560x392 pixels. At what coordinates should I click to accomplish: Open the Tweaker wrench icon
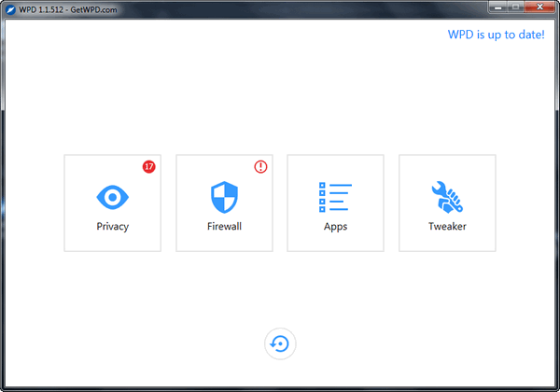pos(447,197)
